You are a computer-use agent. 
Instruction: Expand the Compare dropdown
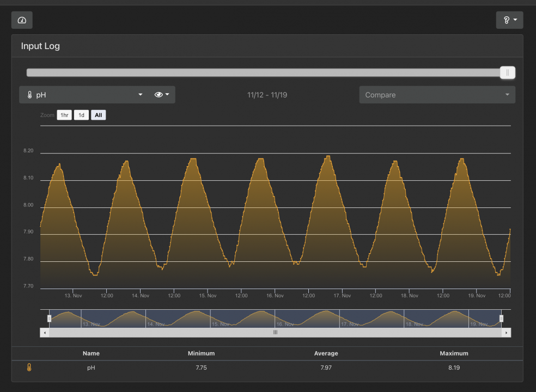(437, 95)
